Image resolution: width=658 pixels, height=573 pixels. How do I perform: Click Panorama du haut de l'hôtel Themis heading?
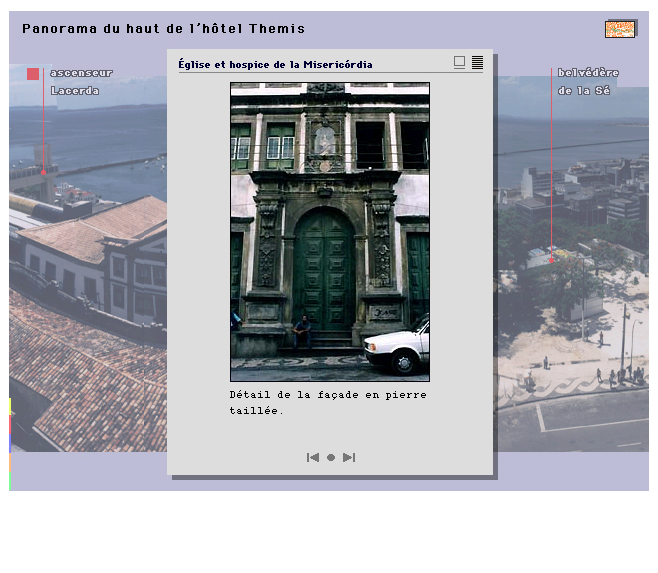(163, 29)
